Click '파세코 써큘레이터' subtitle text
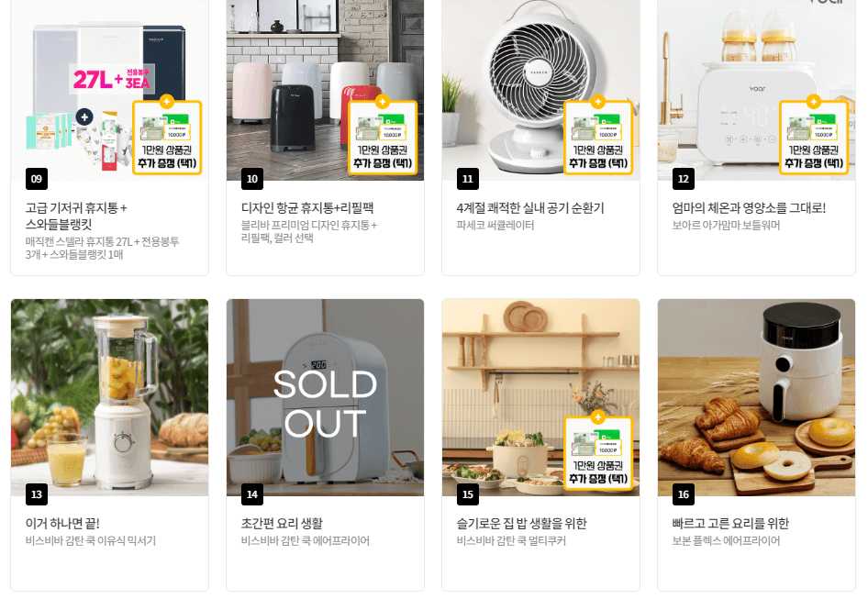Image resolution: width=868 pixels, height=599 pixels. tap(495, 226)
